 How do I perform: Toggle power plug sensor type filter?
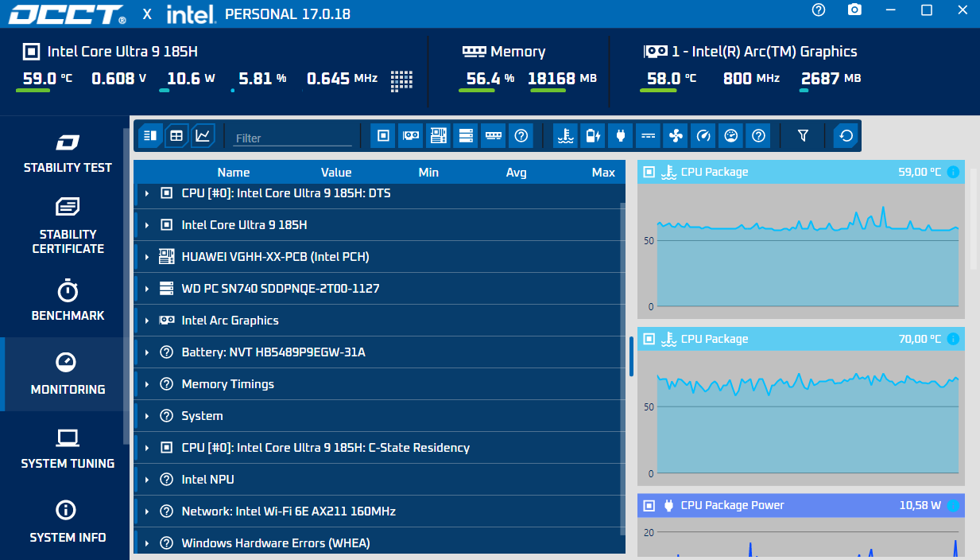click(621, 136)
